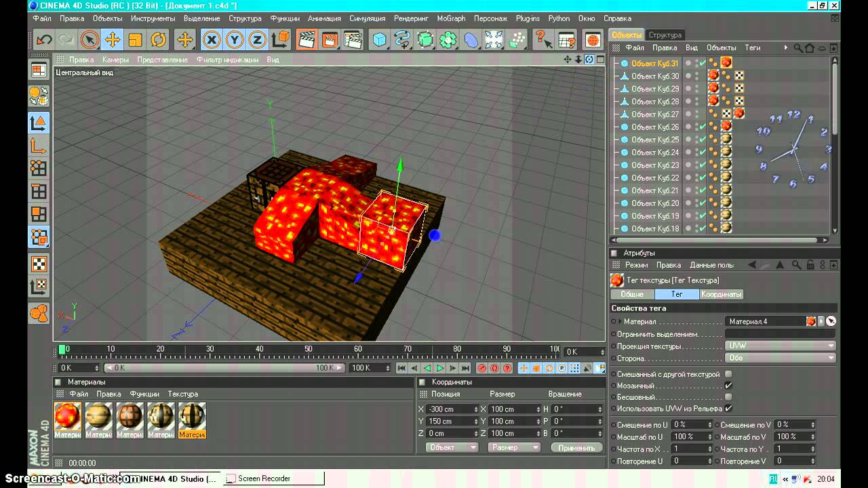The height and width of the screenshot is (488, 868).
Task: Click the record keyframe red button
Action: (x=481, y=368)
